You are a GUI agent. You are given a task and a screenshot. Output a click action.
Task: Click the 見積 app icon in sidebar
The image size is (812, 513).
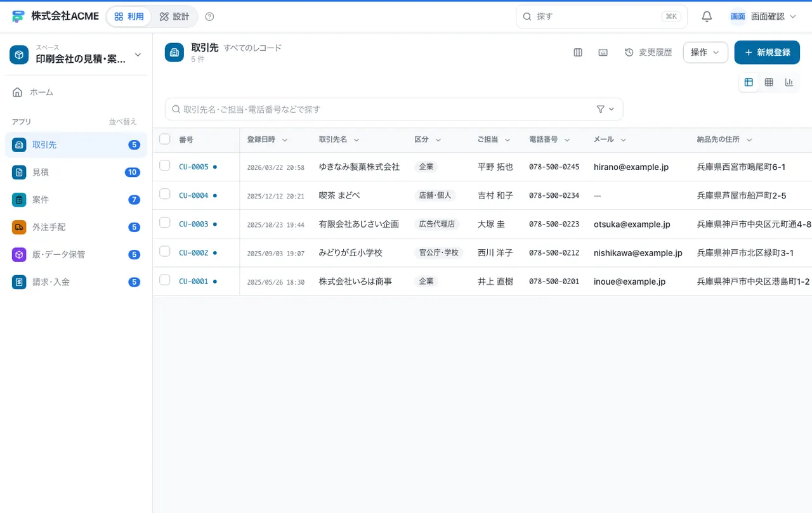pos(19,172)
